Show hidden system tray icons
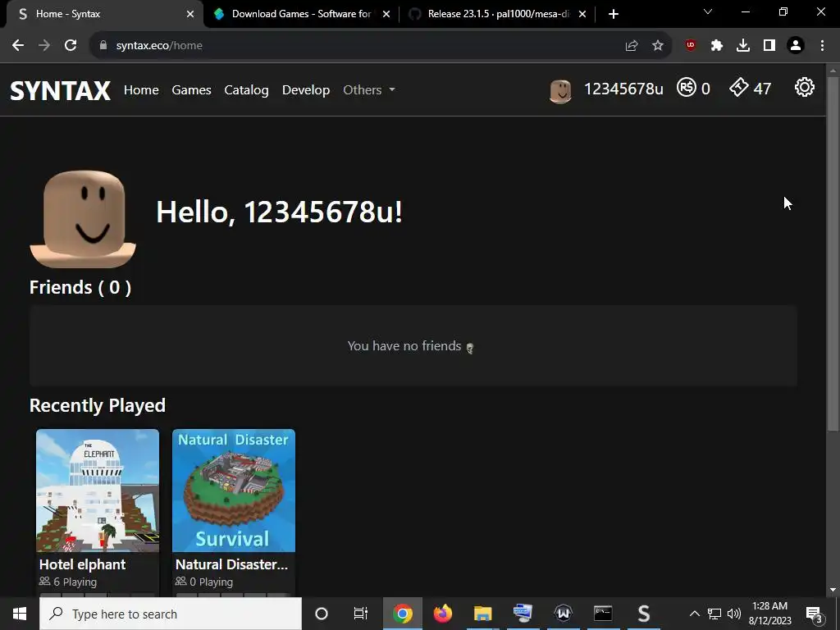 click(x=694, y=614)
